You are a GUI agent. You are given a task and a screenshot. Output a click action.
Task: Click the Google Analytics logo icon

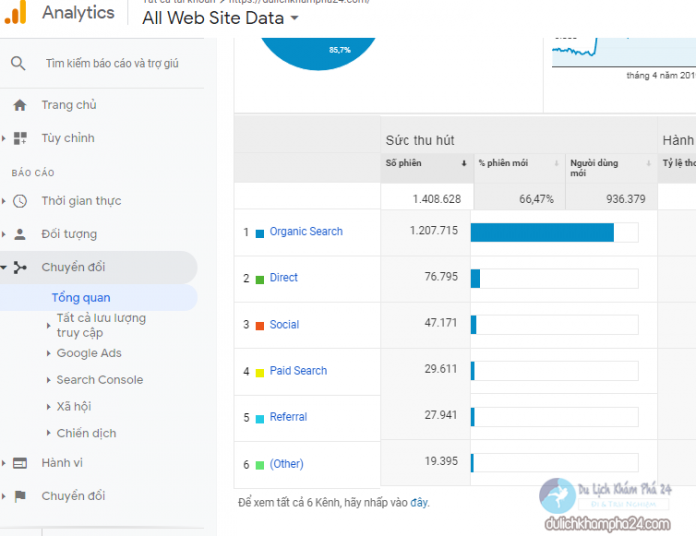tap(15, 13)
